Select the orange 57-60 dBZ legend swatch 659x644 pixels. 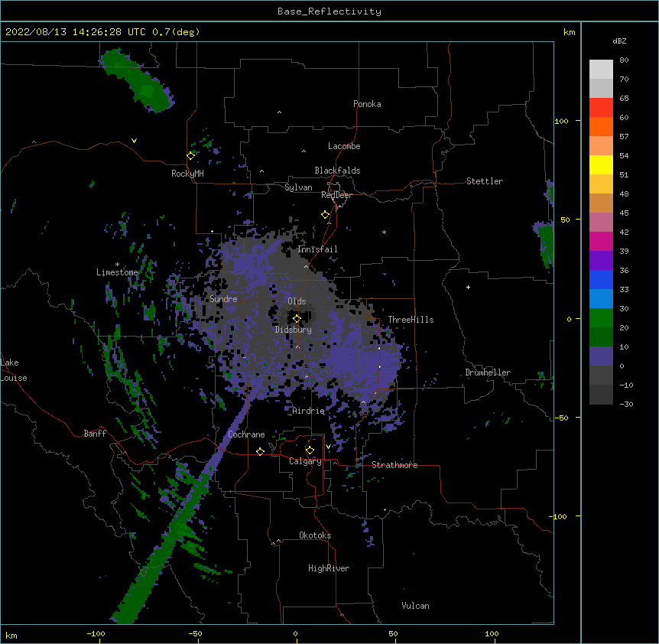[601, 126]
